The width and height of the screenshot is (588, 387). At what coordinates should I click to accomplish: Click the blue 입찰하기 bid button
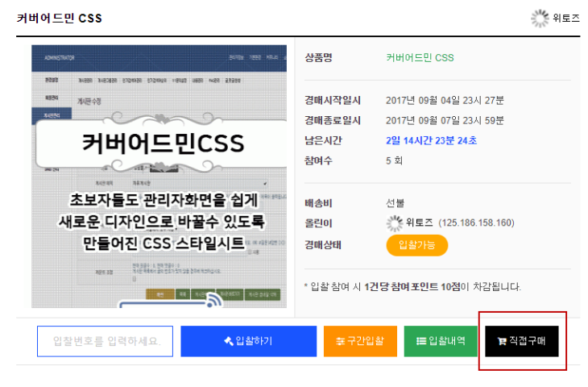(x=249, y=341)
